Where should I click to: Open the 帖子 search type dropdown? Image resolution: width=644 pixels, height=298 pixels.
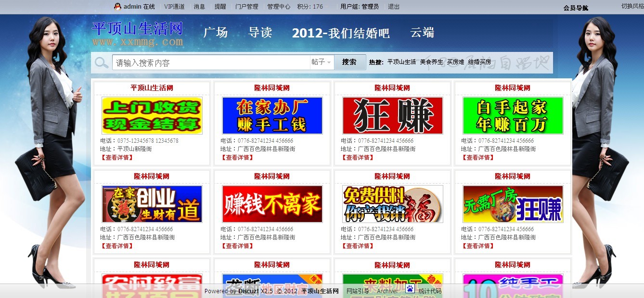(322, 62)
